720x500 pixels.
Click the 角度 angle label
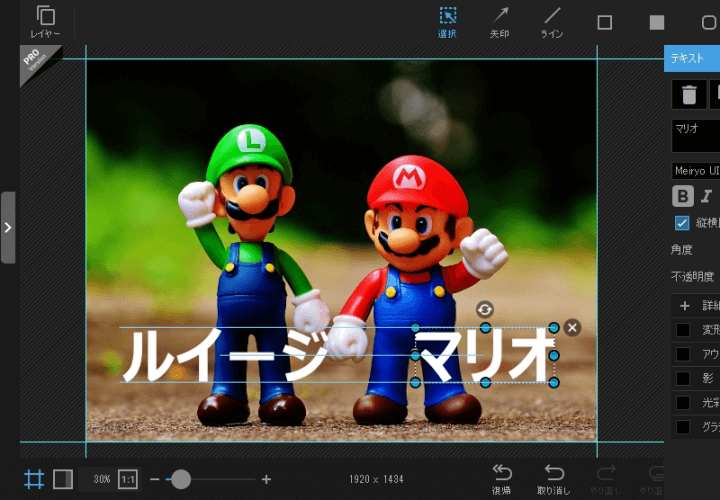point(681,250)
